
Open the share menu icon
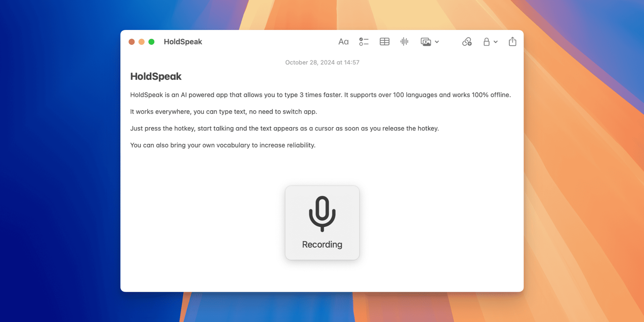coord(512,42)
